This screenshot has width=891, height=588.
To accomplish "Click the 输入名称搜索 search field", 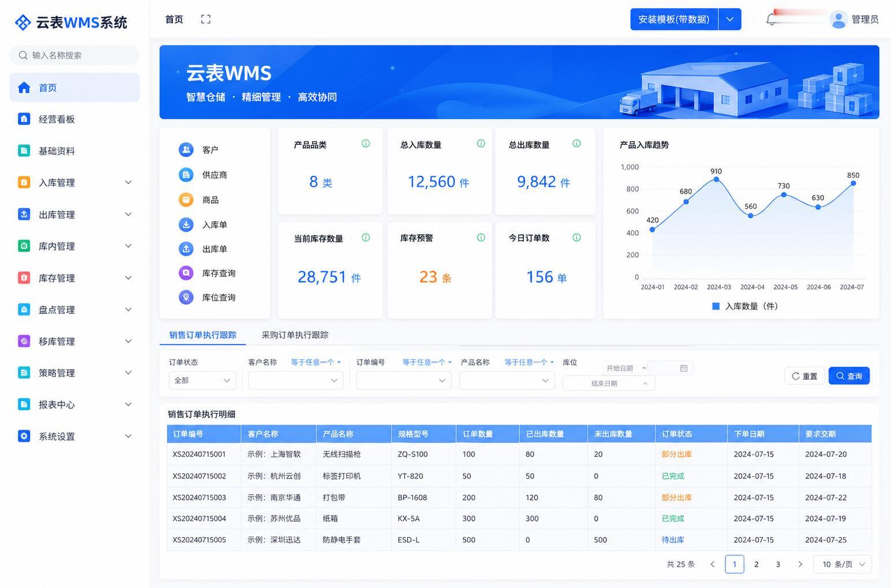I will pyautogui.click(x=74, y=55).
